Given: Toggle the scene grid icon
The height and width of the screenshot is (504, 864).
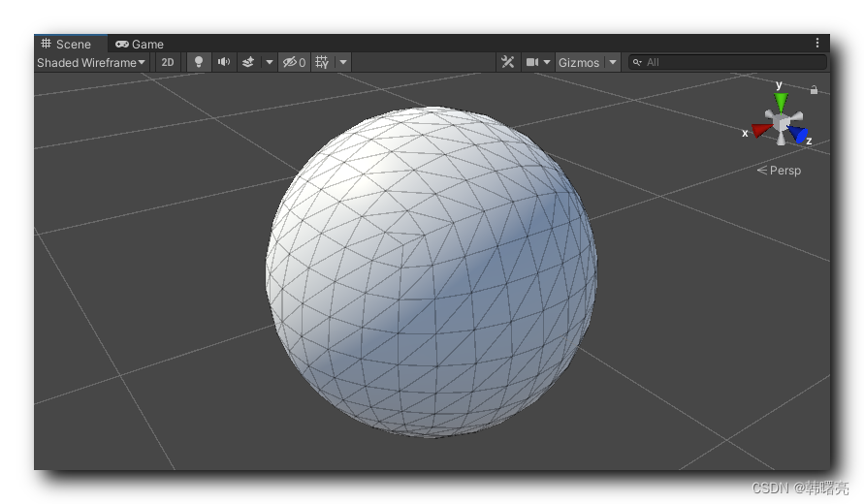Looking at the screenshot, I should tap(322, 62).
